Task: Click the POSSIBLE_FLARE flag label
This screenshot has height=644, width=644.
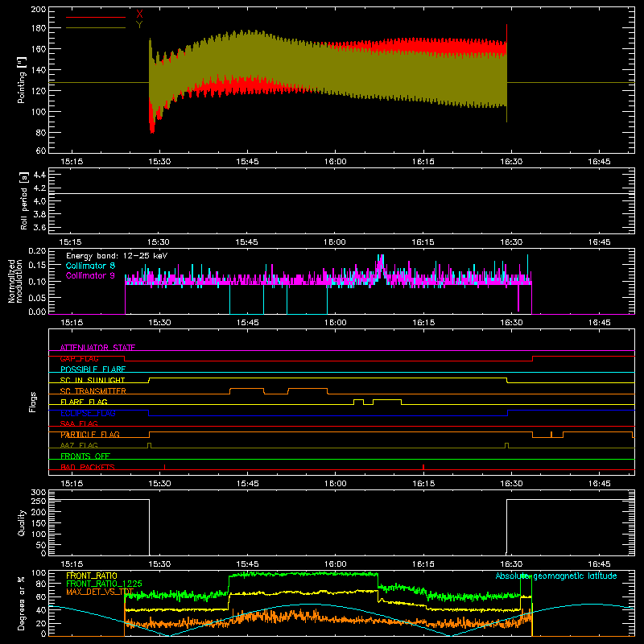Action: (93, 369)
